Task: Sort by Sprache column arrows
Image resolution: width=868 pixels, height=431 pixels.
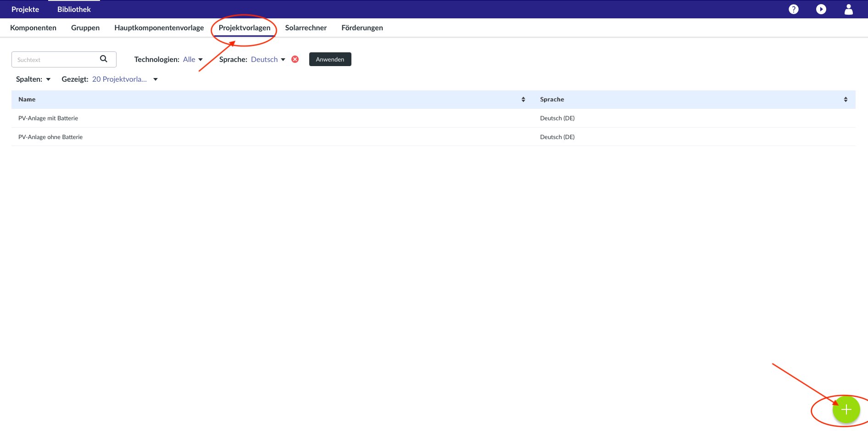Action: 845,100
